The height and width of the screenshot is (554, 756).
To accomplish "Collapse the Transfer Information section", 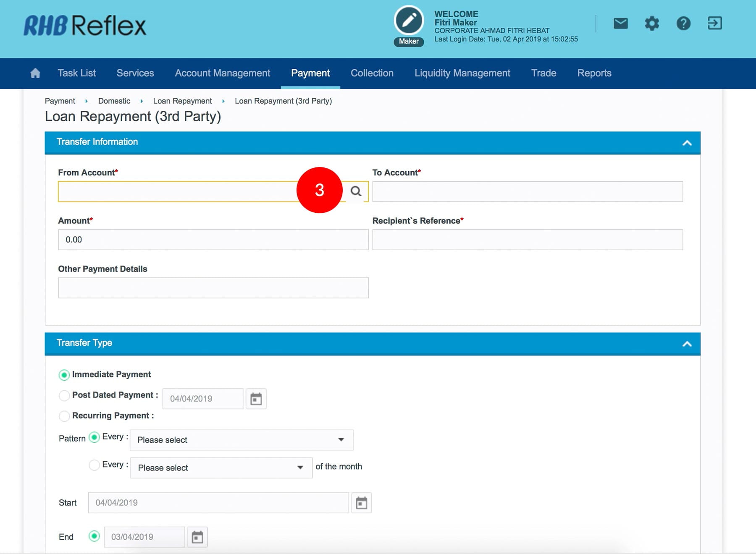I will pos(687,143).
